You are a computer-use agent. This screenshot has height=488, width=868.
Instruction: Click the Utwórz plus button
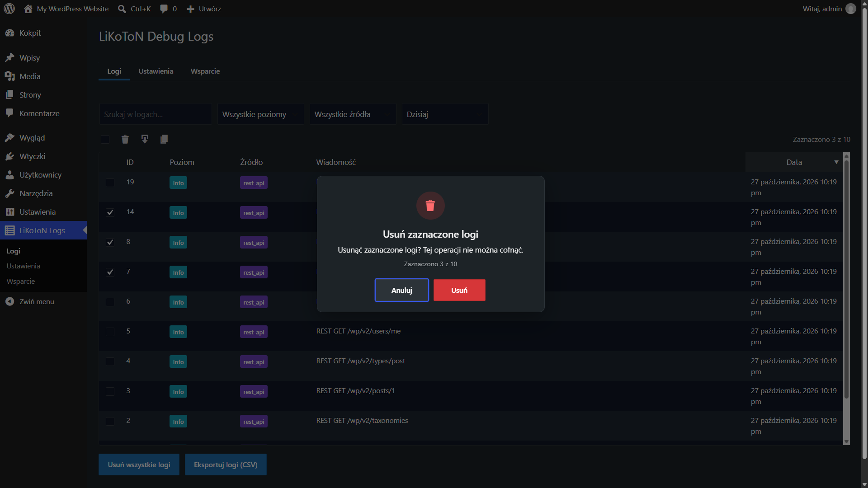[x=204, y=9]
